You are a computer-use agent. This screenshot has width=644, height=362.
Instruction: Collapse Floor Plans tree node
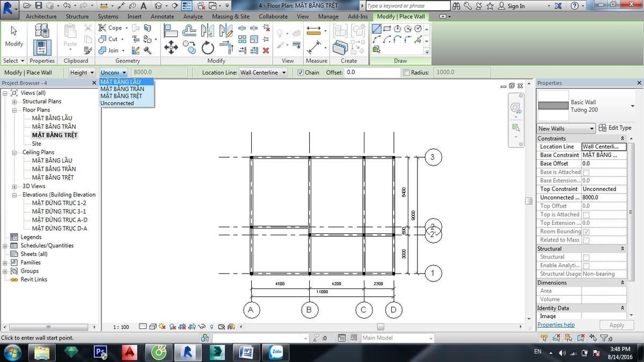point(14,110)
